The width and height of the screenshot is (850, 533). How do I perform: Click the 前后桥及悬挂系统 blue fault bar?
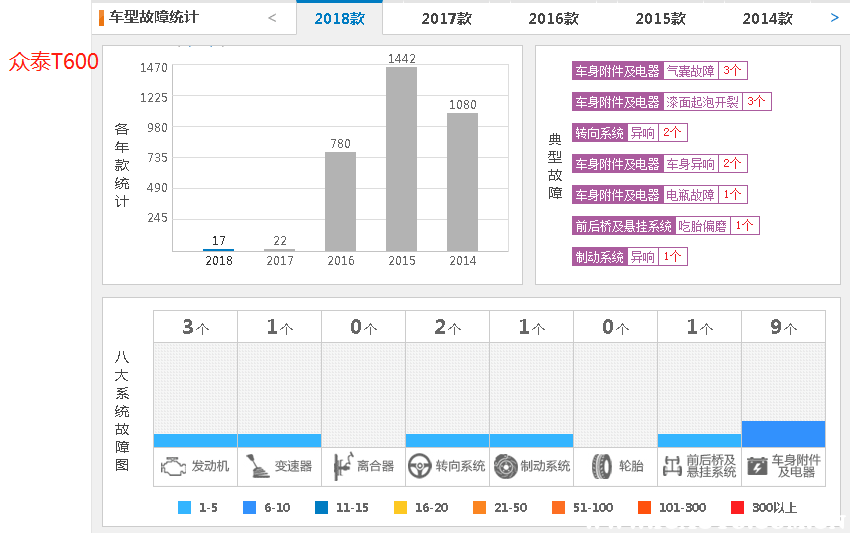click(x=699, y=440)
